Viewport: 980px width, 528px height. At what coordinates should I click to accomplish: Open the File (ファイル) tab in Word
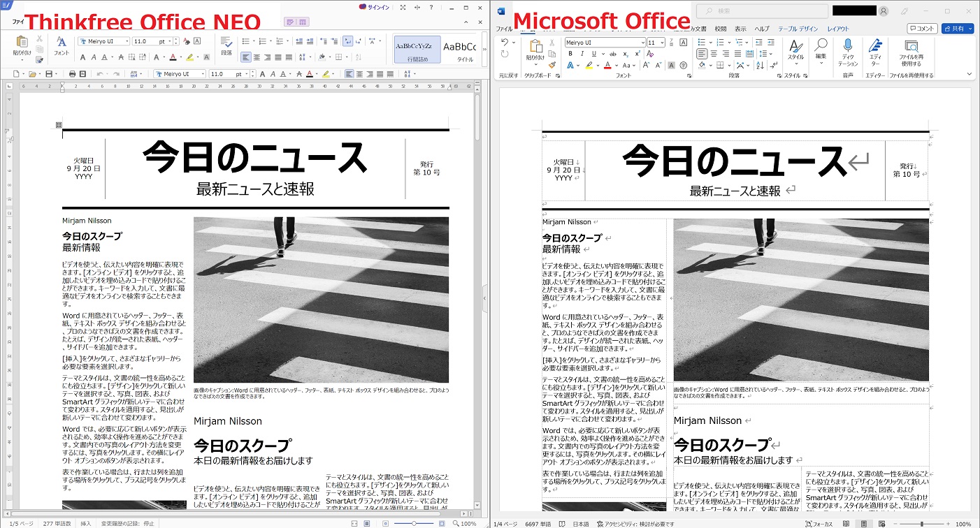(x=504, y=29)
